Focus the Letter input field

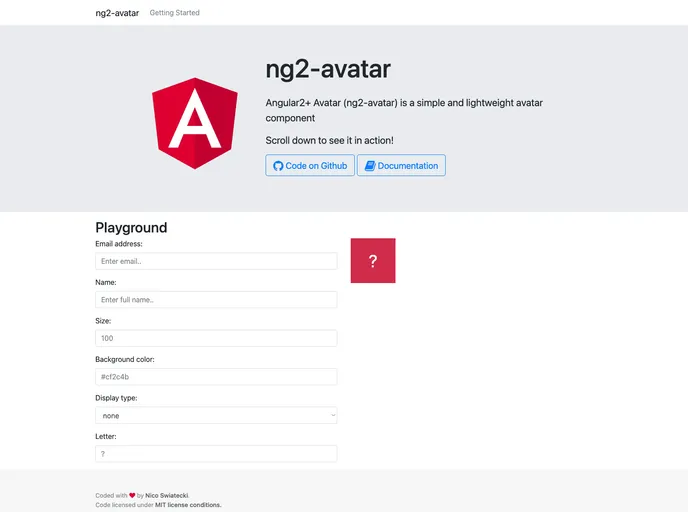pos(216,454)
